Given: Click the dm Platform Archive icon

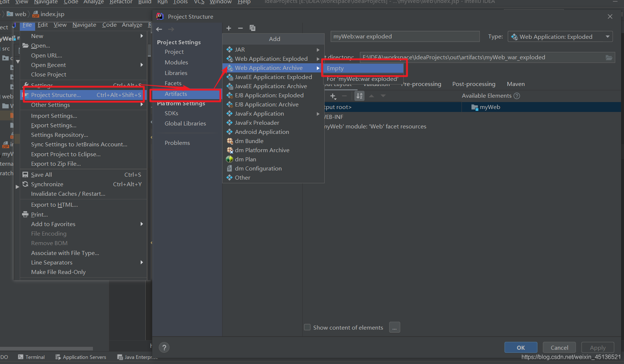Looking at the screenshot, I should (x=229, y=150).
